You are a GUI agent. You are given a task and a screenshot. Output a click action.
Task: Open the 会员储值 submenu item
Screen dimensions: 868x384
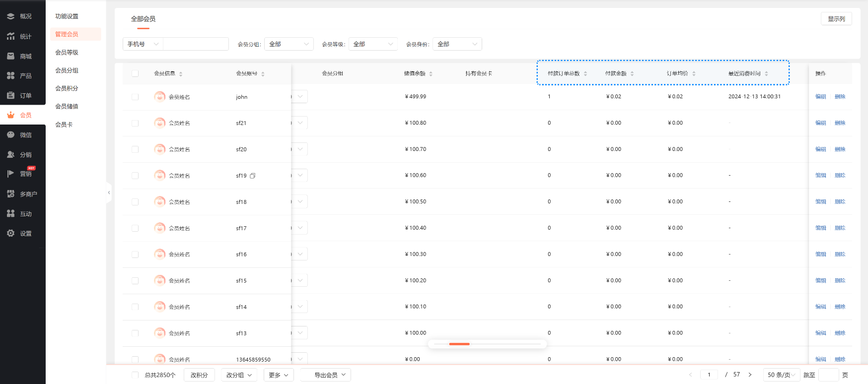(x=67, y=106)
